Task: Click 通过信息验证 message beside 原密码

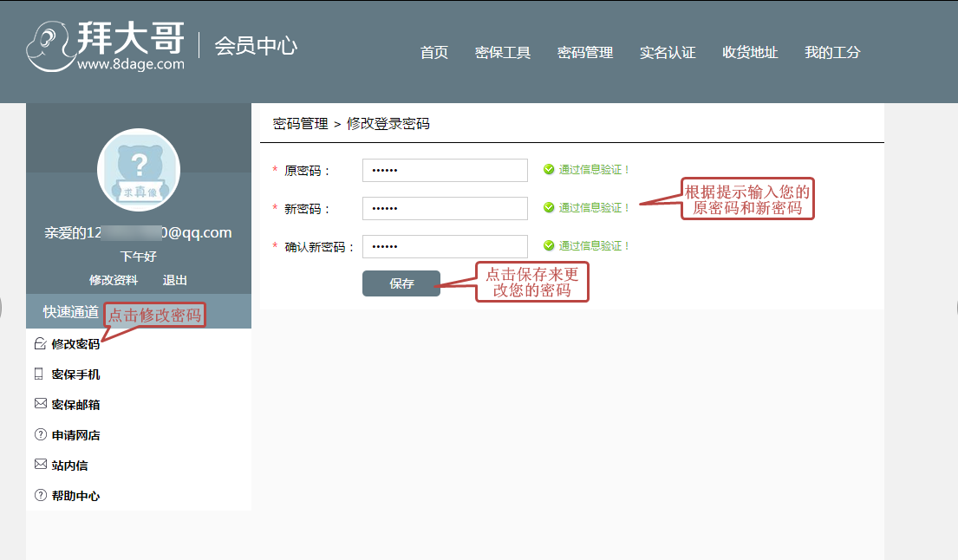Action: [593, 170]
